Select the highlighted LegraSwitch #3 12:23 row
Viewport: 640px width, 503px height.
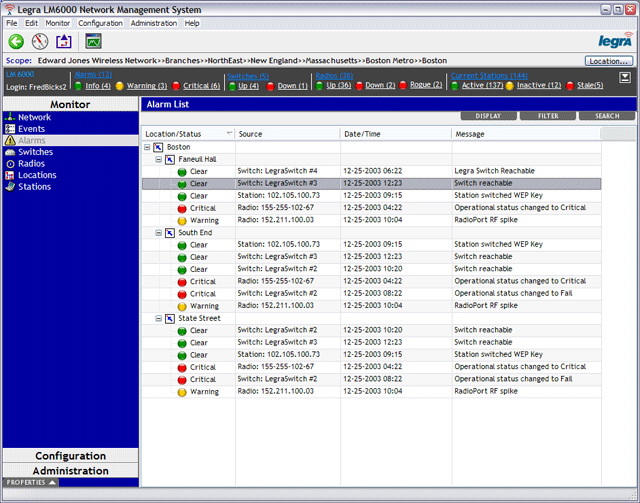click(371, 184)
